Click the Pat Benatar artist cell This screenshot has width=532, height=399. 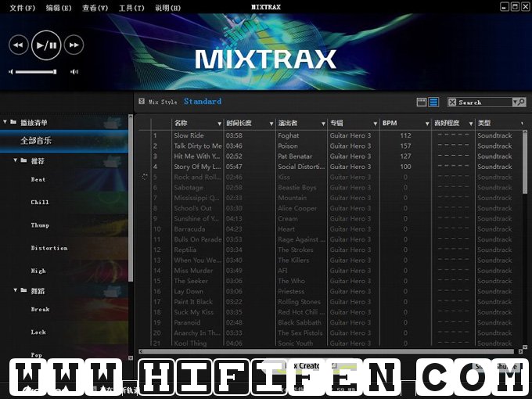(295, 156)
